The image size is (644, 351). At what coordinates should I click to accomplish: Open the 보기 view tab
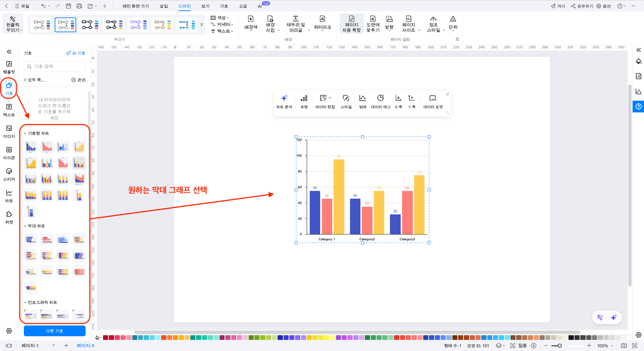[x=205, y=6]
